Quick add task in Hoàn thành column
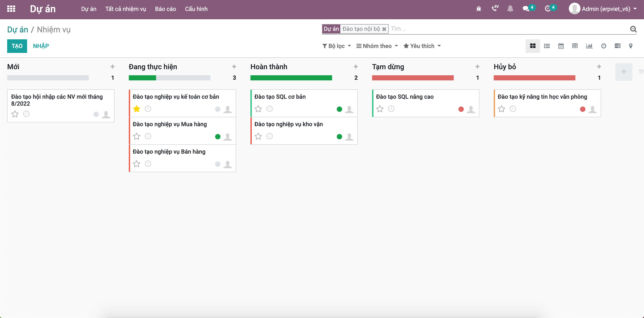 [x=356, y=67]
